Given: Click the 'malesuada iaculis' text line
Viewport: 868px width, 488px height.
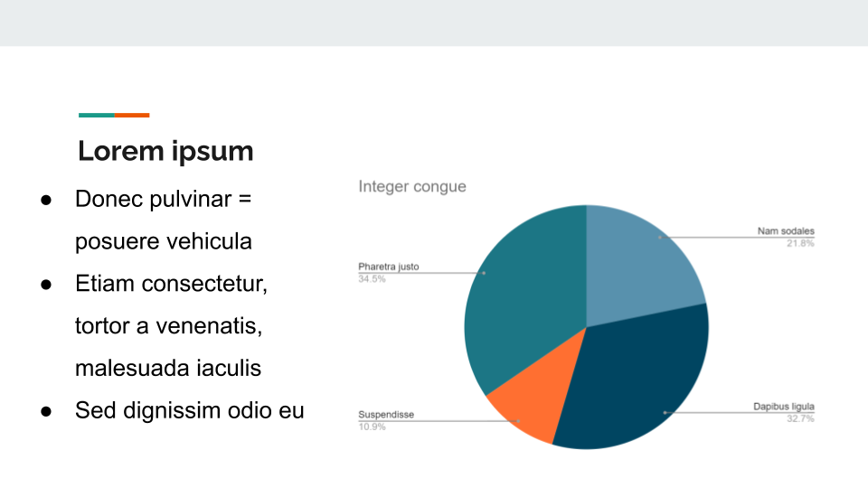Looking at the screenshot, I should [x=168, y=368].
